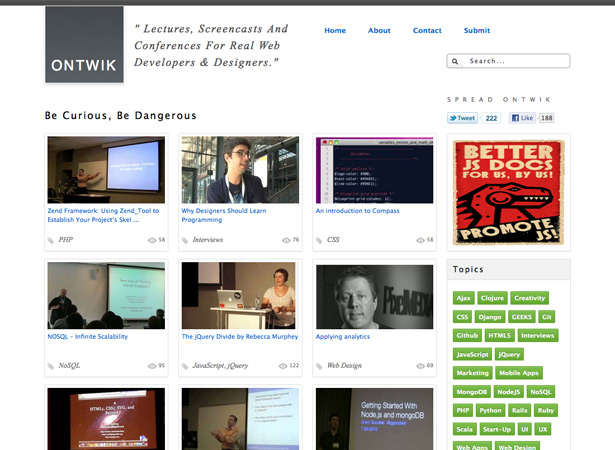Viewport: 615px width, 450px height.
Task: Click the Facebook Like button
Action: click(522, 118)
